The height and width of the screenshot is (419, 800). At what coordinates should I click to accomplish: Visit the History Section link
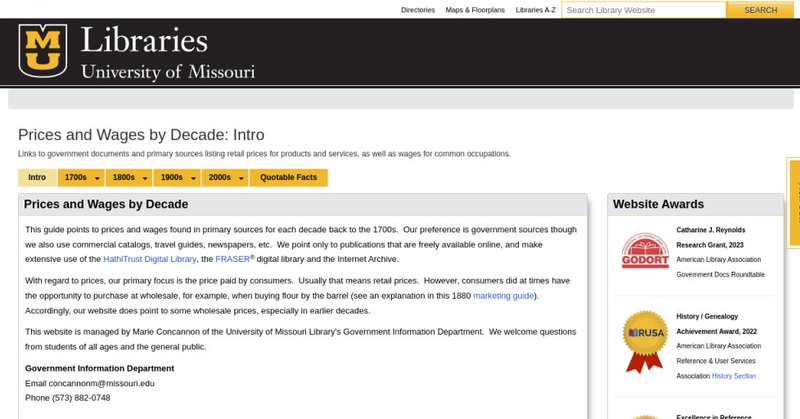(x=734, y=376)
